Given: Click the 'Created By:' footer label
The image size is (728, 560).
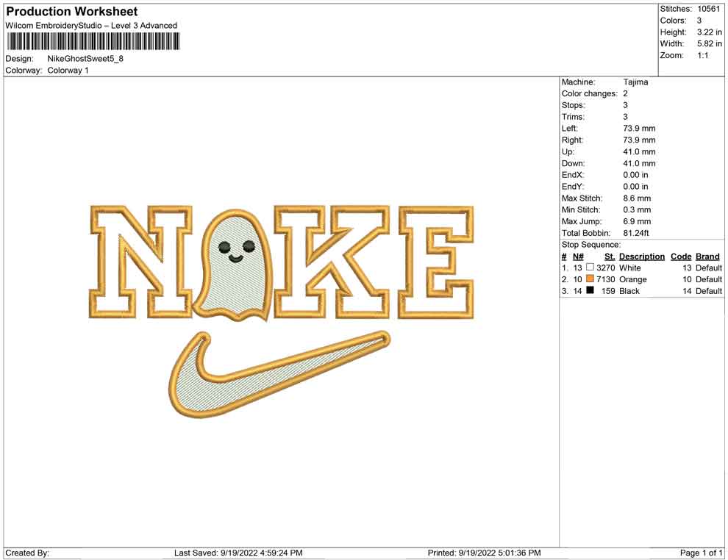Looking at the screenshot, I should (27, 553).
